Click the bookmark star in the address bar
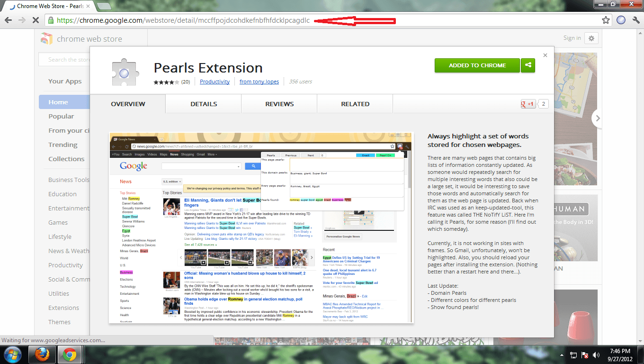644x364 pixels. tap(606, 20)
